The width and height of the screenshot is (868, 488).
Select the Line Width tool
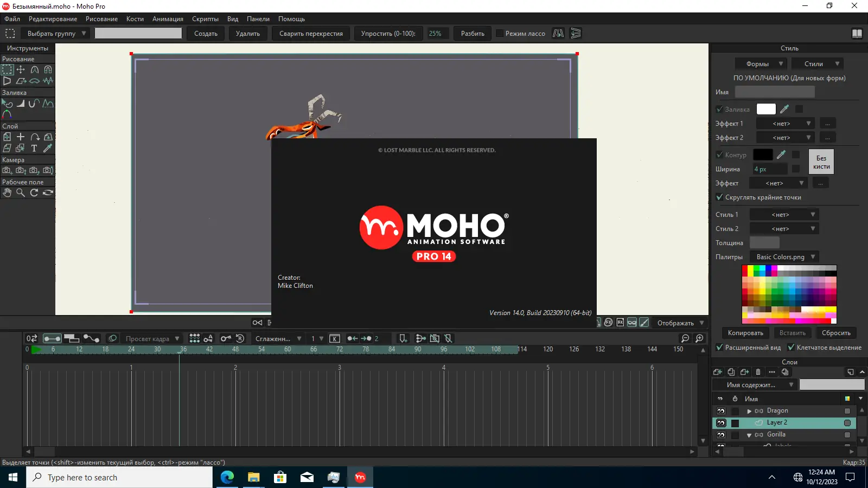pyautogui.click(x=21, y=103)
